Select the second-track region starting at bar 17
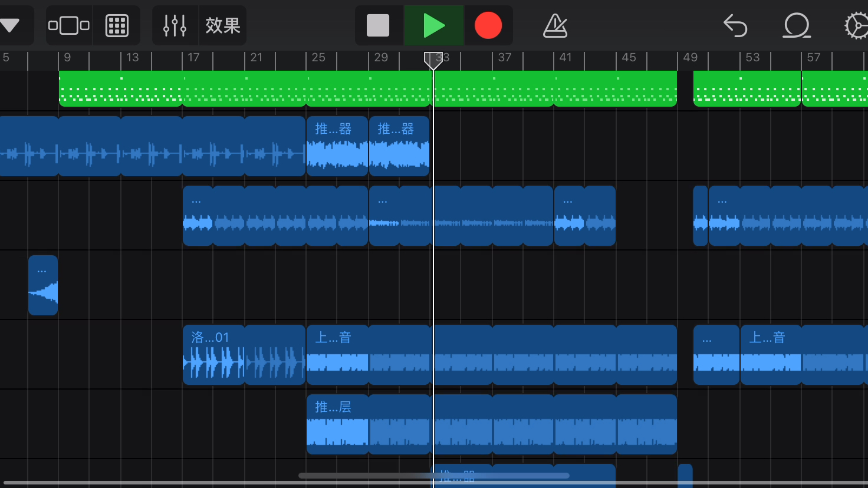This screenshot has width=868, height=488. pyautogui.click(x=275, y=216)
